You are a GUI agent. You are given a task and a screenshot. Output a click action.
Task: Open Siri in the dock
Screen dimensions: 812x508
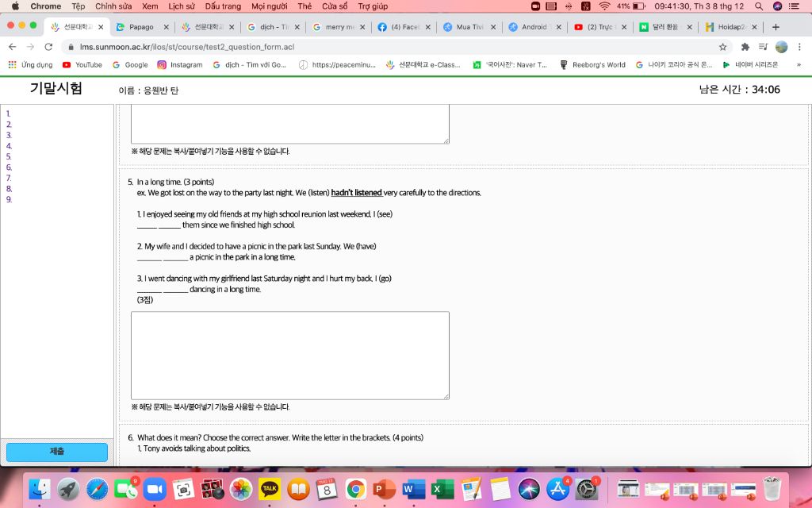(529, 489)
